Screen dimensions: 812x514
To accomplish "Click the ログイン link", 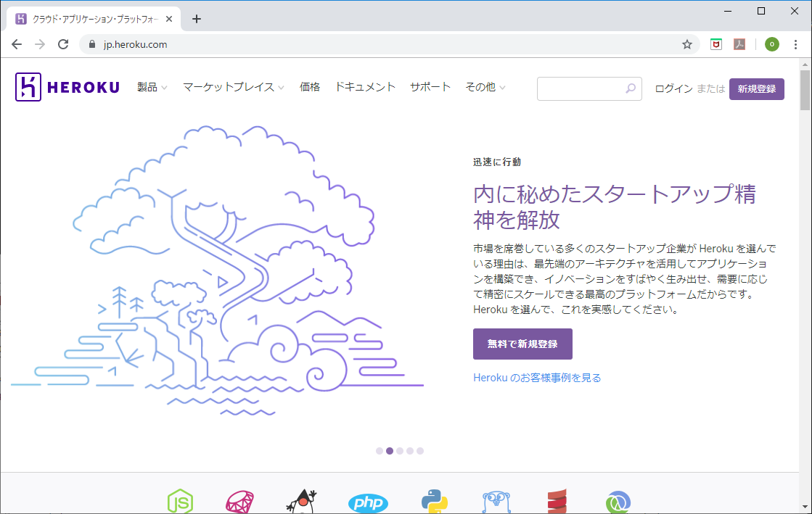I will pos(673,88).
